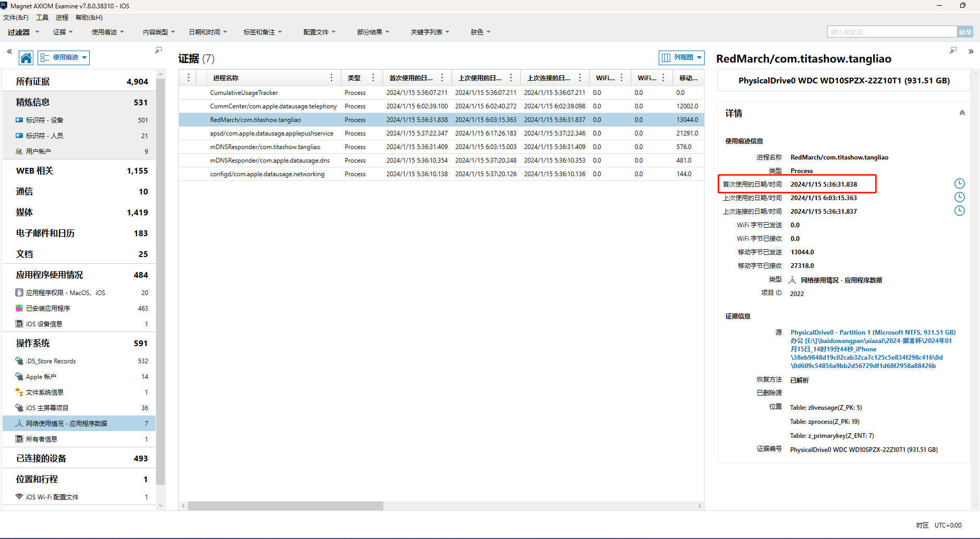
Task: Open the 文件(&F) menu
Action: point(16,17)
